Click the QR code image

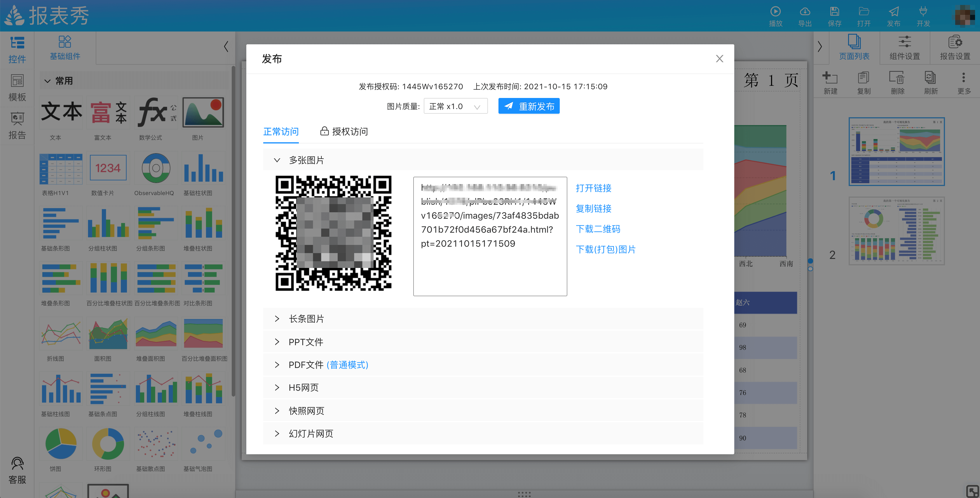point(333,234)
